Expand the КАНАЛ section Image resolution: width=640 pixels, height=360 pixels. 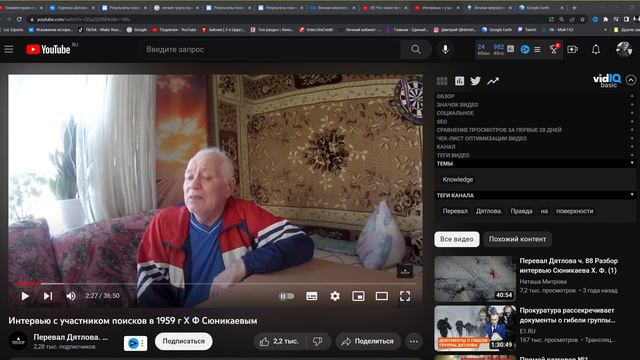(x=535, y=147)
